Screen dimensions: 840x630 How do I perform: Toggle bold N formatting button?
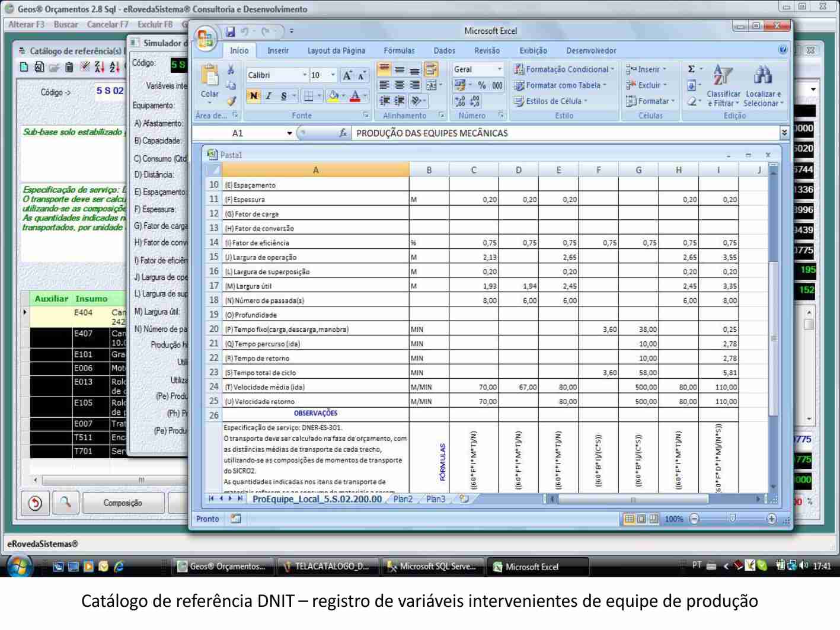(x=254, y=96)
